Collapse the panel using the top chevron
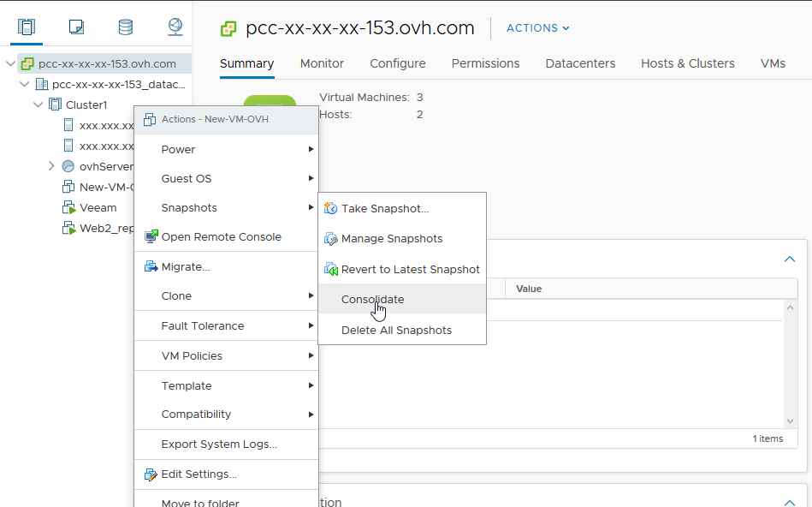The height and width of the screenshot is (507, 812). pos(789,259)
